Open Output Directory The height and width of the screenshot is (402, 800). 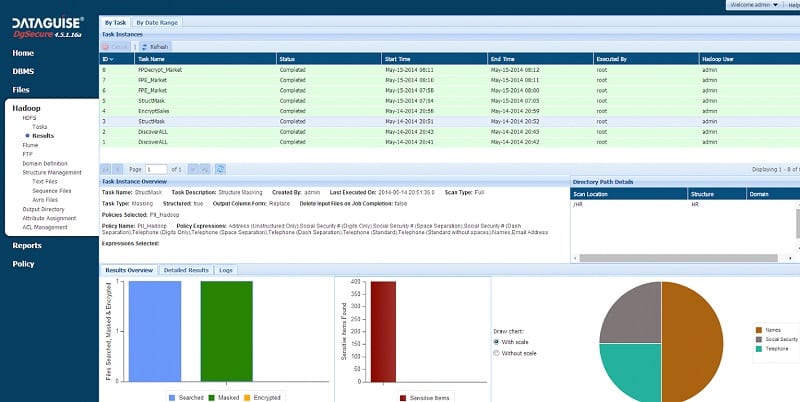[x=43, y=209]
